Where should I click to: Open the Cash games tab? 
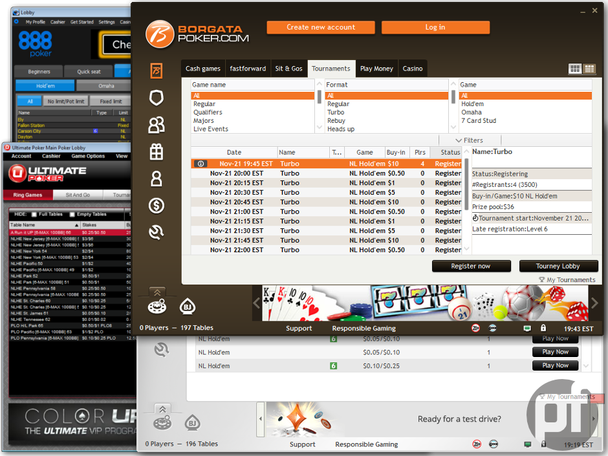[203, 69]
